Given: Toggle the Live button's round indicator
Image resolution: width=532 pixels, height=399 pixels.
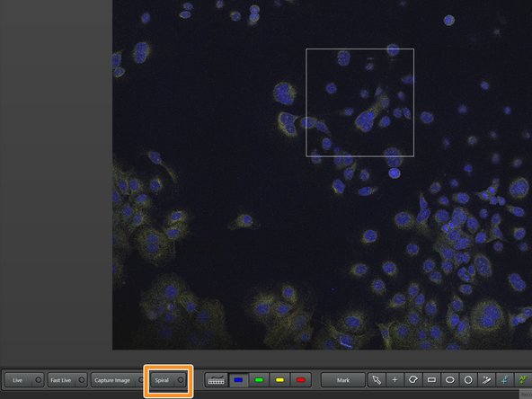Looking at the screenshot, I should pyautogui.click(x=39, y=380).
